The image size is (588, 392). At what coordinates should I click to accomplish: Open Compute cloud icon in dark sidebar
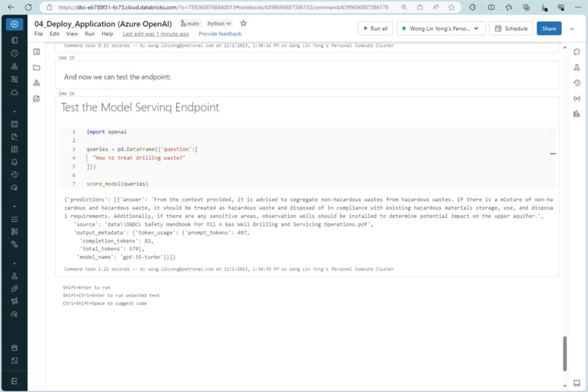[x=15, y=92]
